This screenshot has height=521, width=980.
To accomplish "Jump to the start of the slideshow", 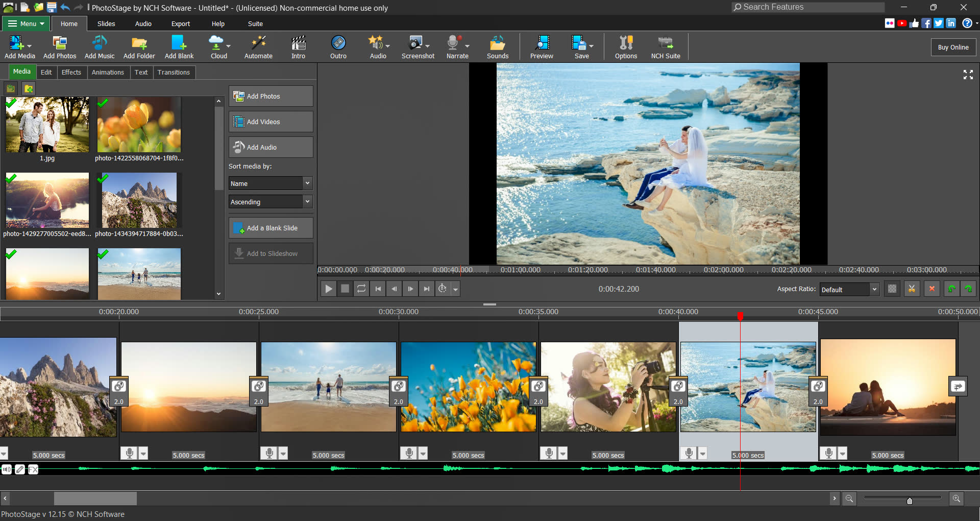I will click(x=378, y=289).
